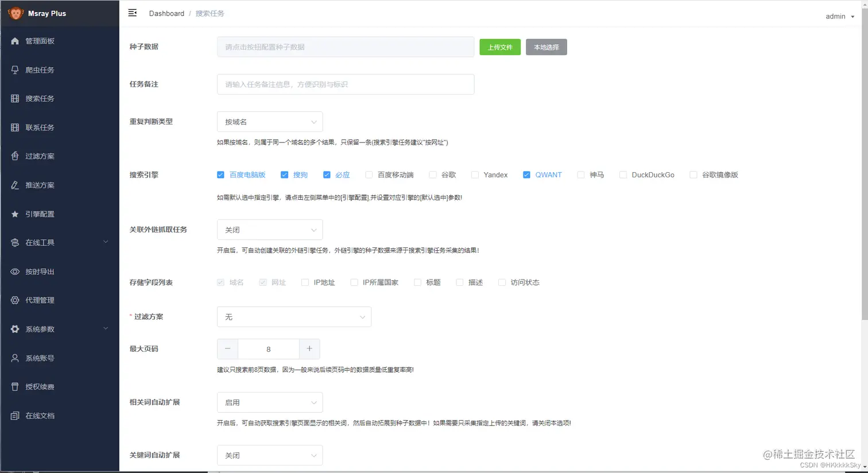Uncheck the 必应 search engine
868x473 pixels.
click(x=327, y=175)
